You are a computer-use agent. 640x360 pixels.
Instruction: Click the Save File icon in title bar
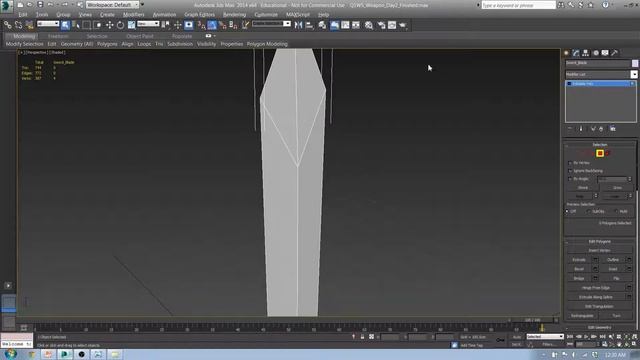tap(40, 5)
